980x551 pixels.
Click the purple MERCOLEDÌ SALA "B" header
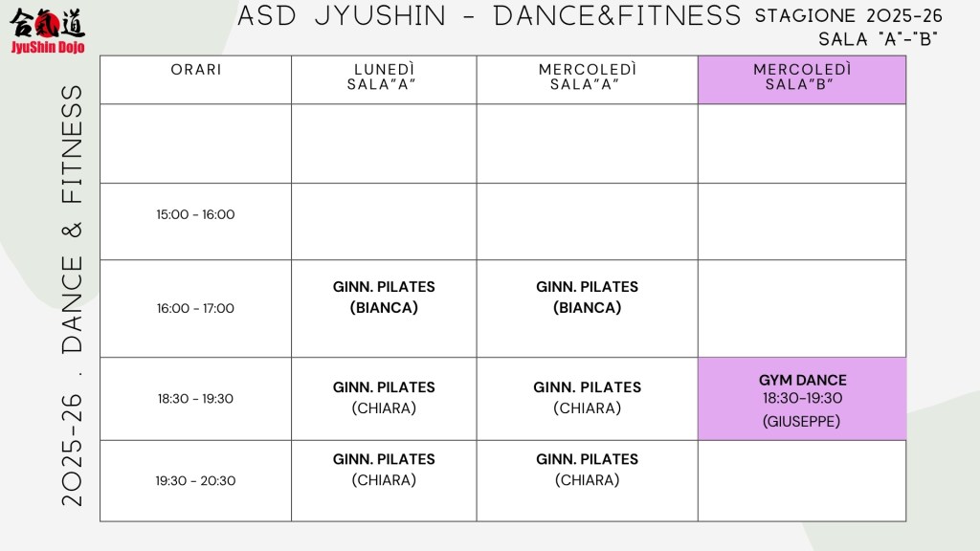pos(802,77)
